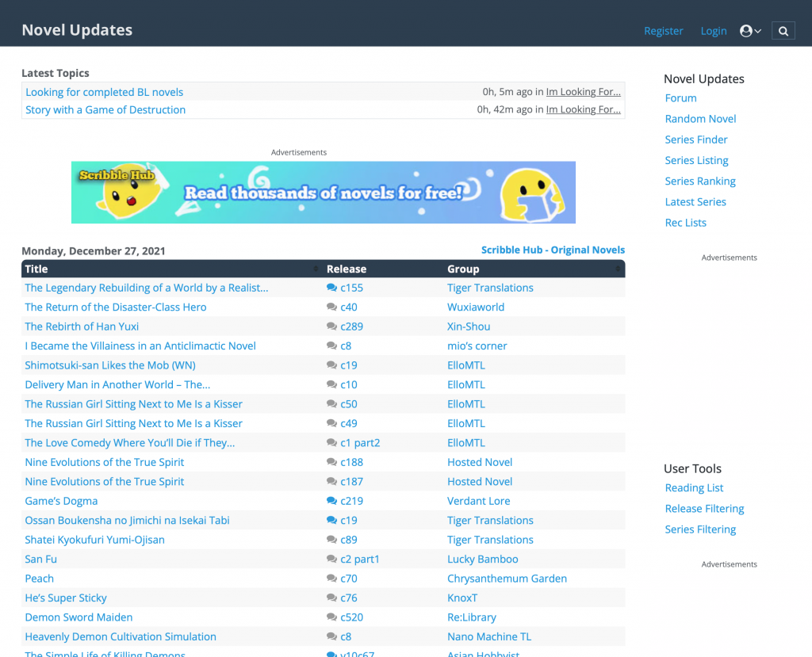The width and height of the screenshot is (812, 657).
Task: Open Series Finder in sidebar
Action: [x=696, y=139]
